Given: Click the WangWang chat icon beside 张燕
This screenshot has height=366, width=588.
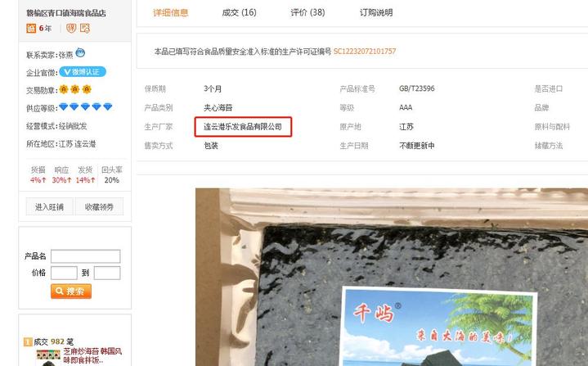Looking at the screenshot, I should click(80, 53).
